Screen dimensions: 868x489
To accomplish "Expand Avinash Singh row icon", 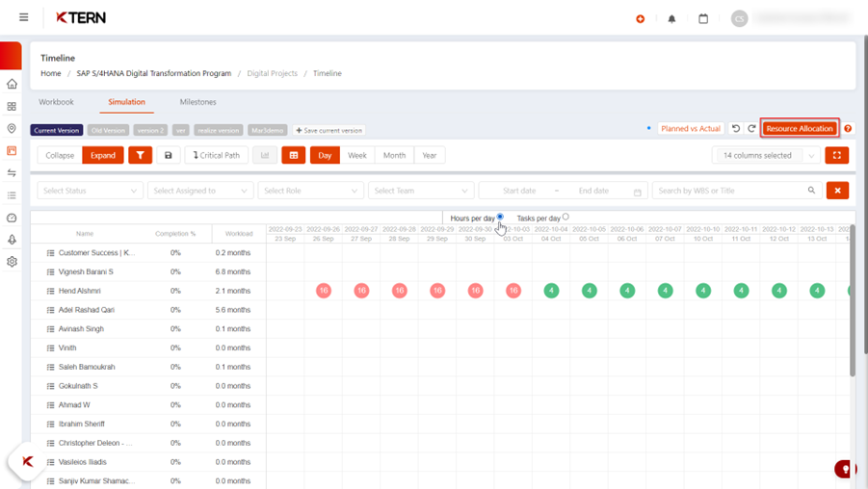I will point(50,329).
